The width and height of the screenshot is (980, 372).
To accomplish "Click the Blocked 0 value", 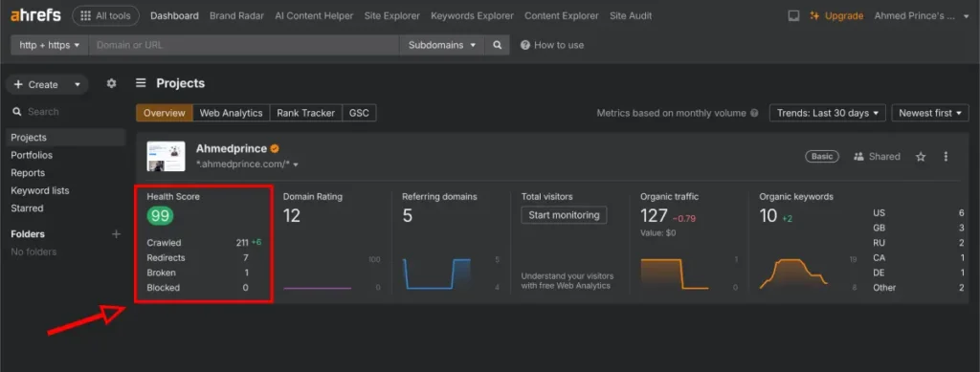I will (246, 287).
